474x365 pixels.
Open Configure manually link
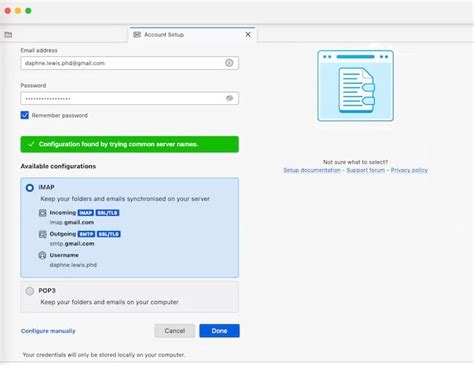coord(48,331)
